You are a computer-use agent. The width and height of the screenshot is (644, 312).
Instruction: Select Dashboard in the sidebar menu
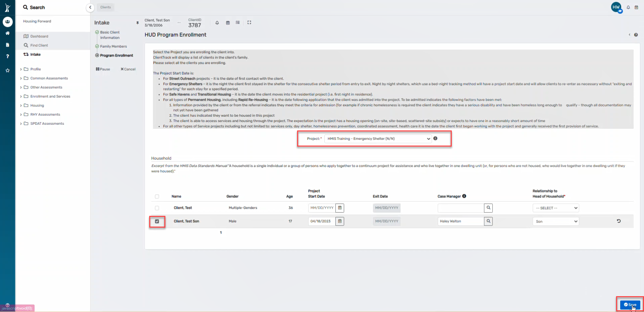(39, 36)
